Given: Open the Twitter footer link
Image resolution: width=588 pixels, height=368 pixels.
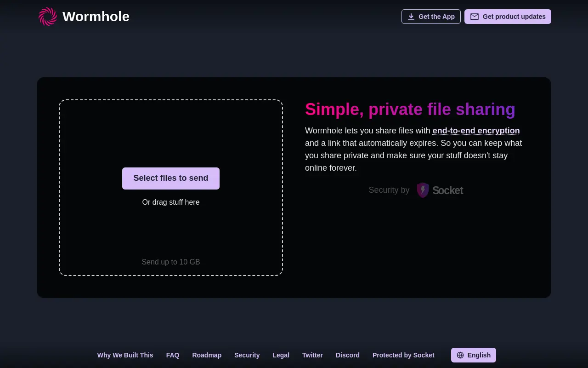Looking at the screenshot, I should [x=312, y=355].
